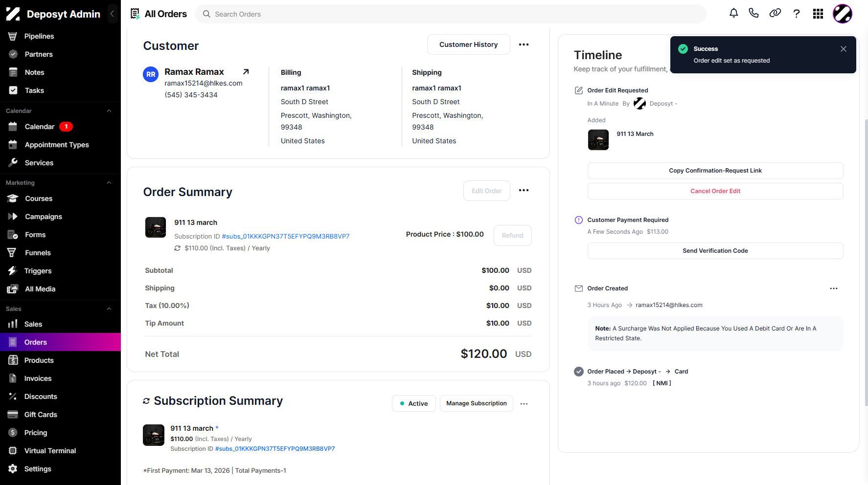Click the customer email ramax15214@hlkes.com
The image size is (868, 485).
(x=204, y=83)
